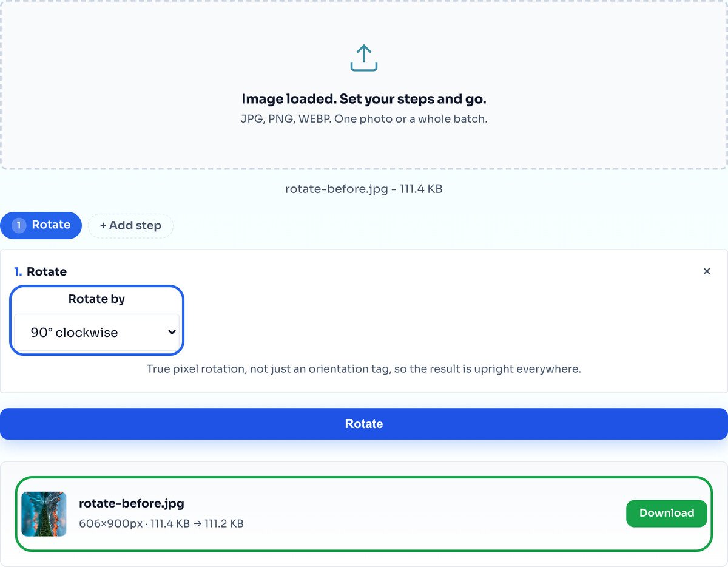This screenshot has width=728, height=567.
Task: Click the JPG, PNG, WEBP formats line
Action: [x=364, y=119]
